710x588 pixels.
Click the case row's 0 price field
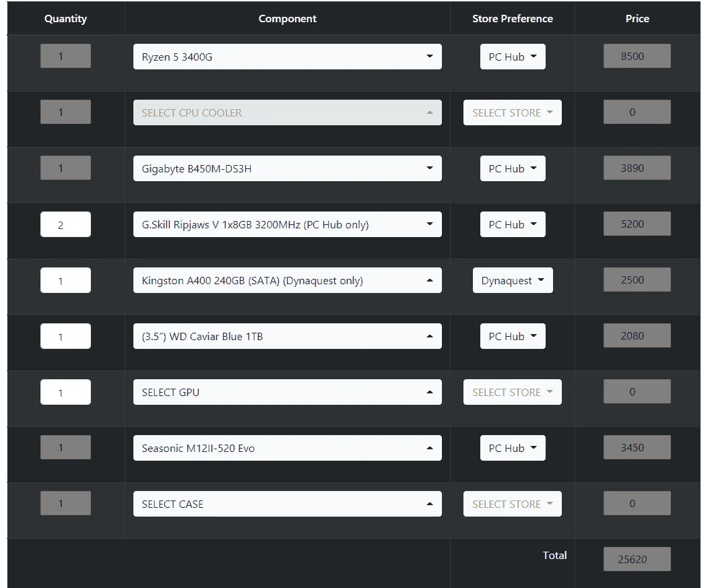(637, 503)
